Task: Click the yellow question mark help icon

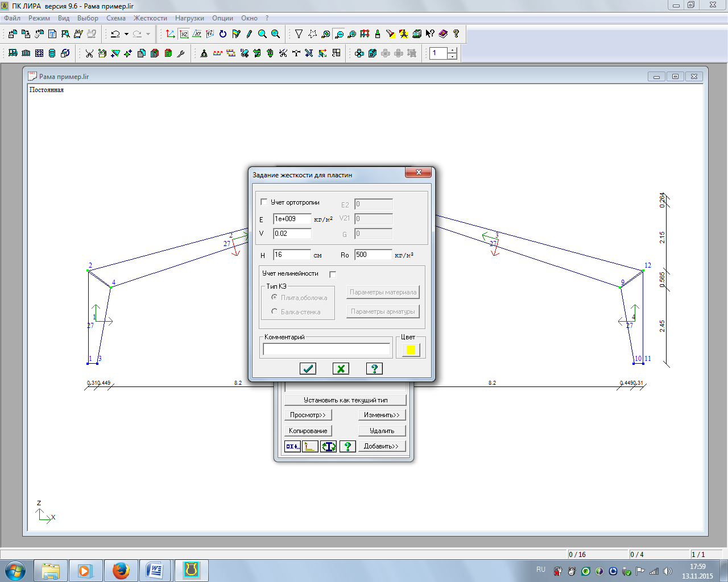Action: 456,34
